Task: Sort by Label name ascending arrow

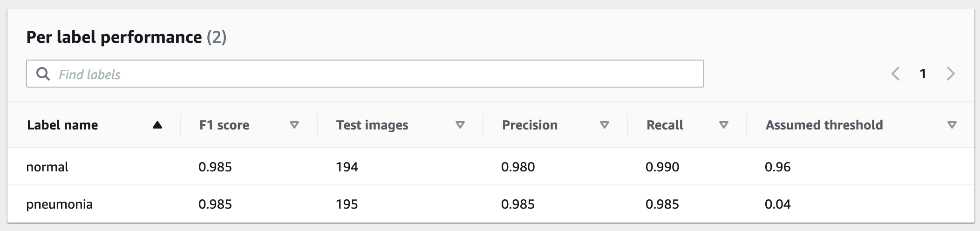Action: [157, 125]
